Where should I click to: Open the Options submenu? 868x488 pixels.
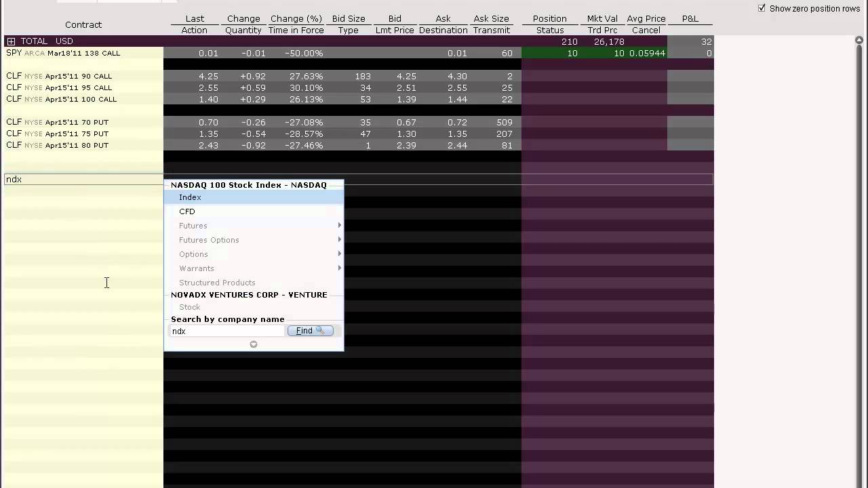click(x=254, y=254)
